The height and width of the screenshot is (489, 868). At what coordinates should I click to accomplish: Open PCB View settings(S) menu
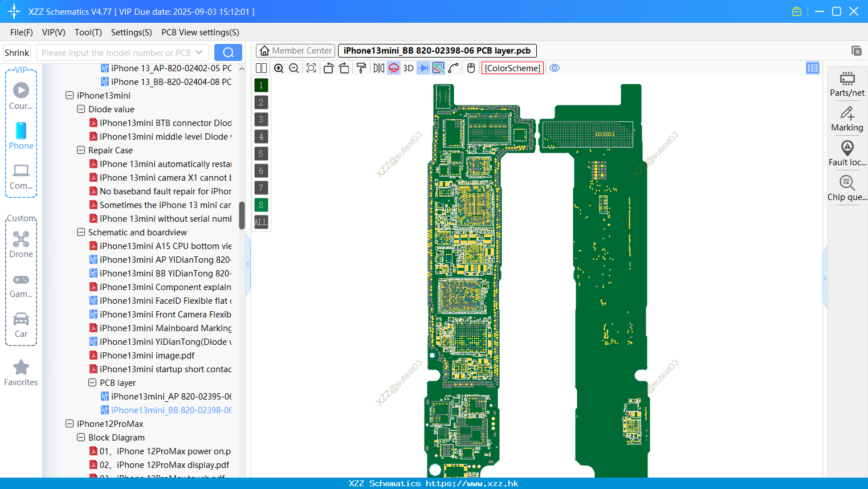[x=201, y=32]
